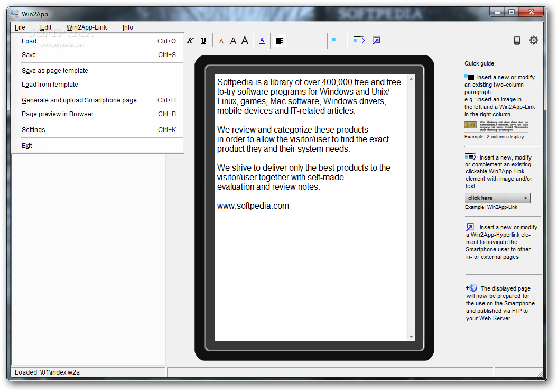558x392 pixels.
Task: Open the font color tool
Action: tap(262, 41)
